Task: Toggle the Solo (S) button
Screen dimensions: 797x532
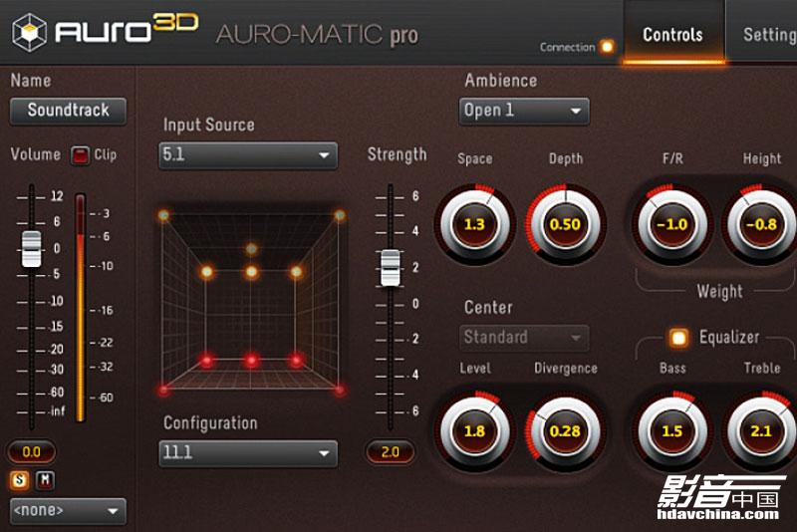Action: (19, 479)
